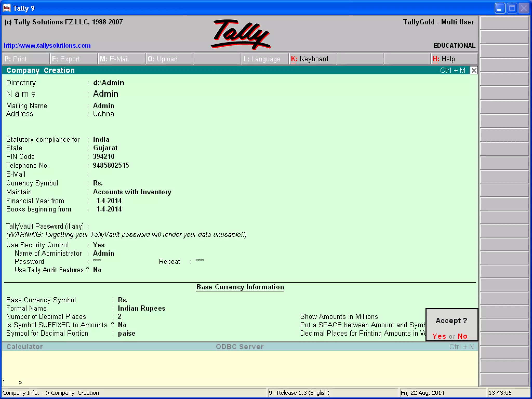532x399 pixels.
Task: Toggle the Use Security Control Yes value
Action: [99, 245]
